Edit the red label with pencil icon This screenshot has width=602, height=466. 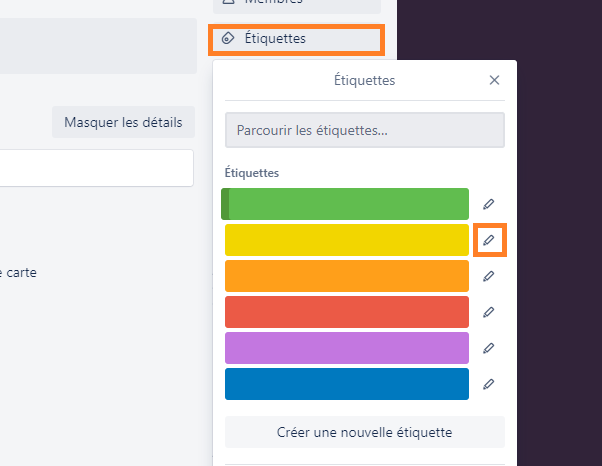(x=488, y=312)
